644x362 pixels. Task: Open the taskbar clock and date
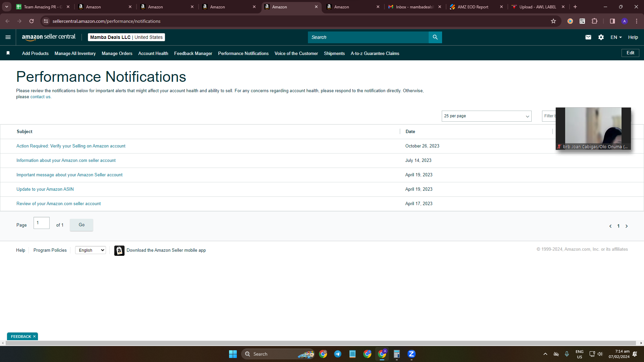(x=619, y=354)
